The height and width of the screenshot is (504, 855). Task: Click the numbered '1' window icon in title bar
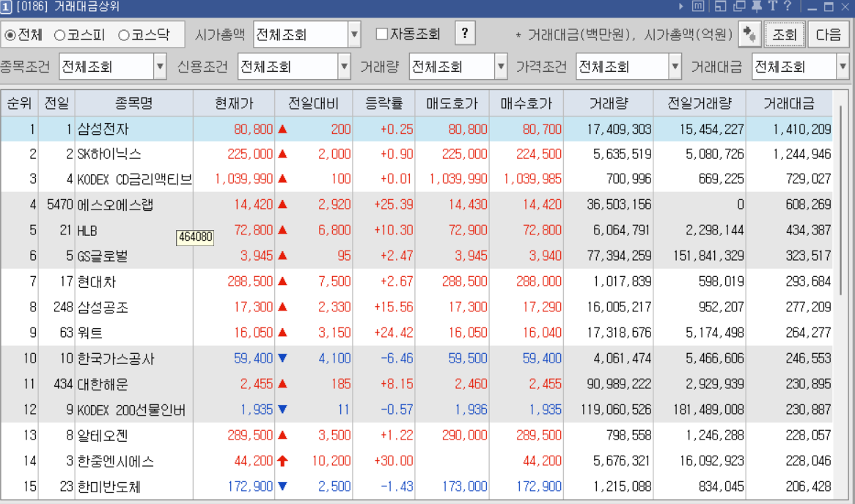point(6,7)
